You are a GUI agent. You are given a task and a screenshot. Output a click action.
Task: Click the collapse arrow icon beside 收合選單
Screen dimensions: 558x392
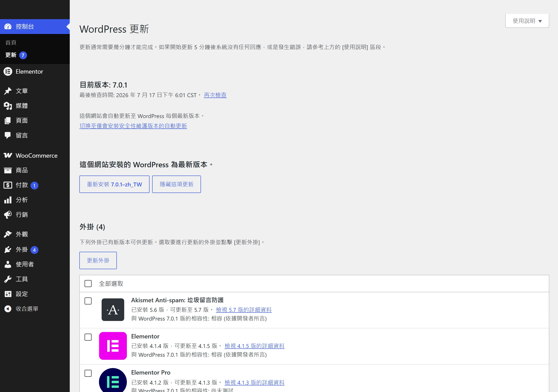[x=8, y=309]
